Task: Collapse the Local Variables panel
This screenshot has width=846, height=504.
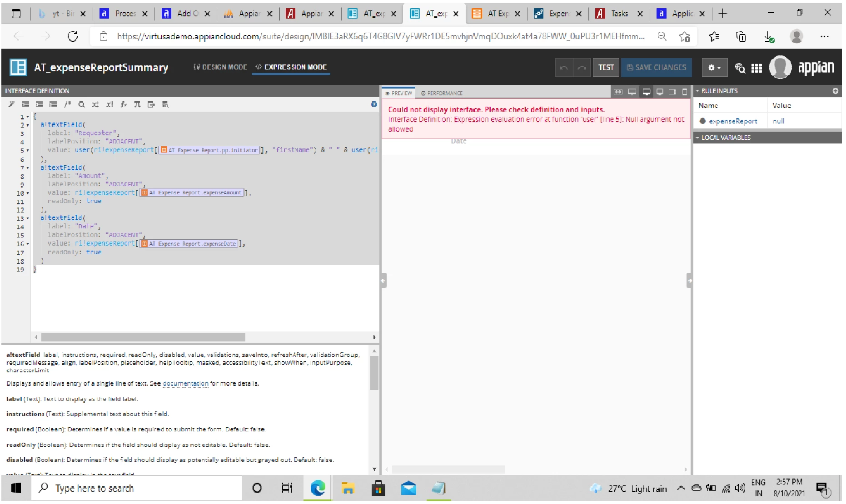Action: point(697,138)
